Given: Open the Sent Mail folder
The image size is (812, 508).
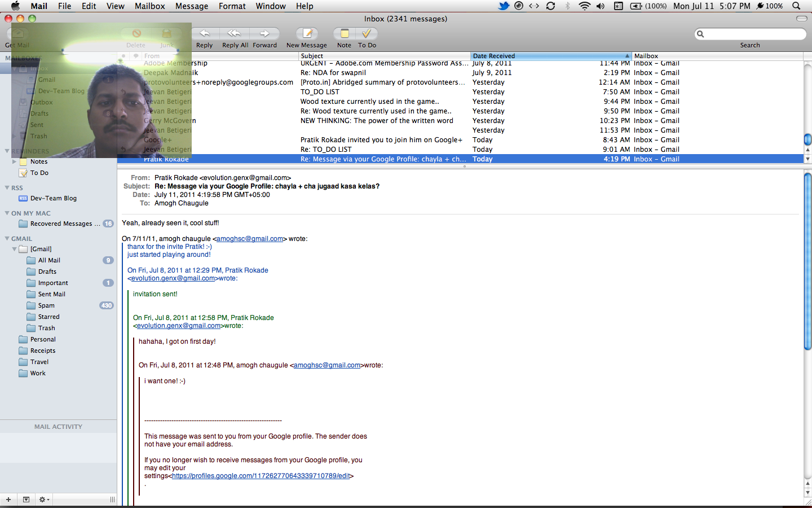Looking at the screenshot, I should 52,294.
